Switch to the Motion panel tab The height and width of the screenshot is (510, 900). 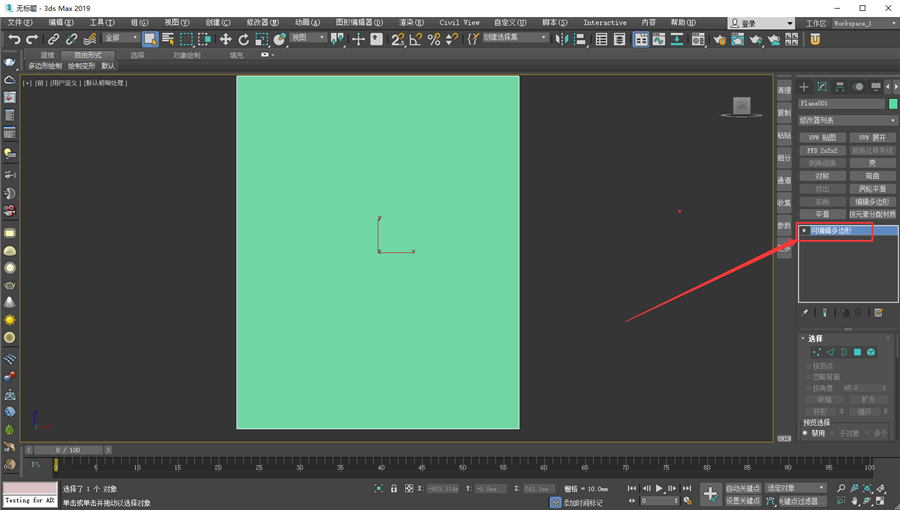858,87
